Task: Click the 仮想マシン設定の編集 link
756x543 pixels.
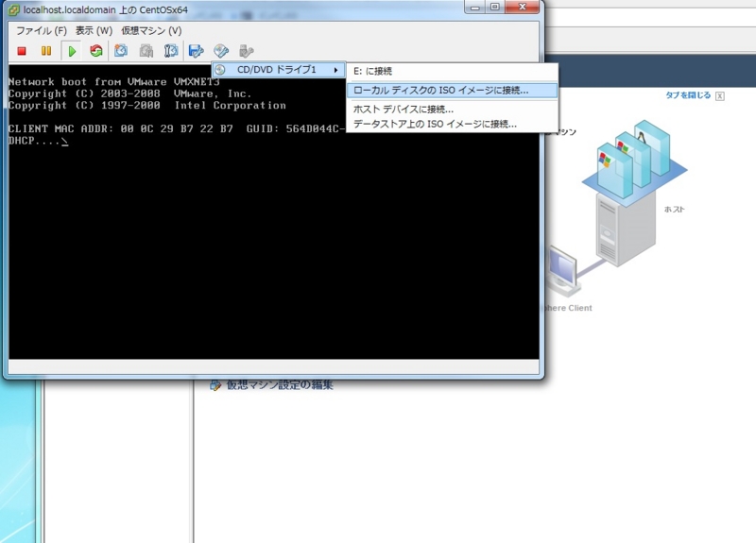Action: click(280, 385)
